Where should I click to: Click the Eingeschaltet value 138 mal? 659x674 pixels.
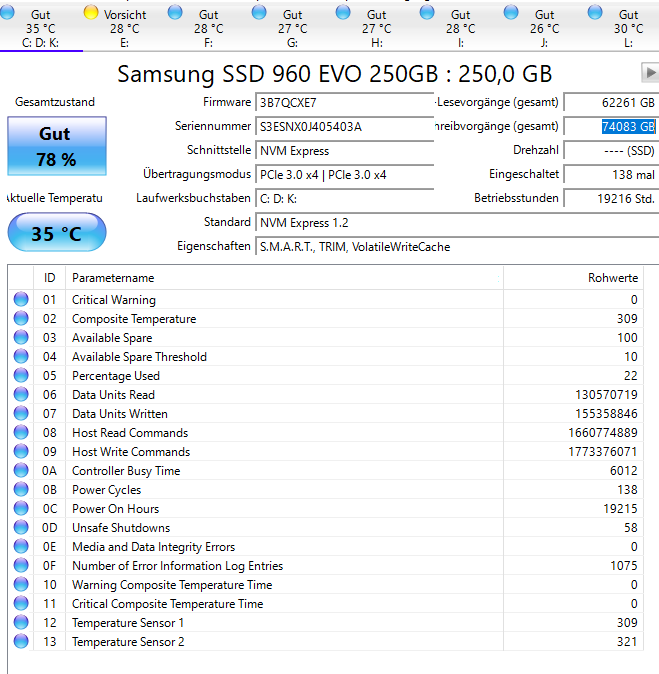point(611,175)
